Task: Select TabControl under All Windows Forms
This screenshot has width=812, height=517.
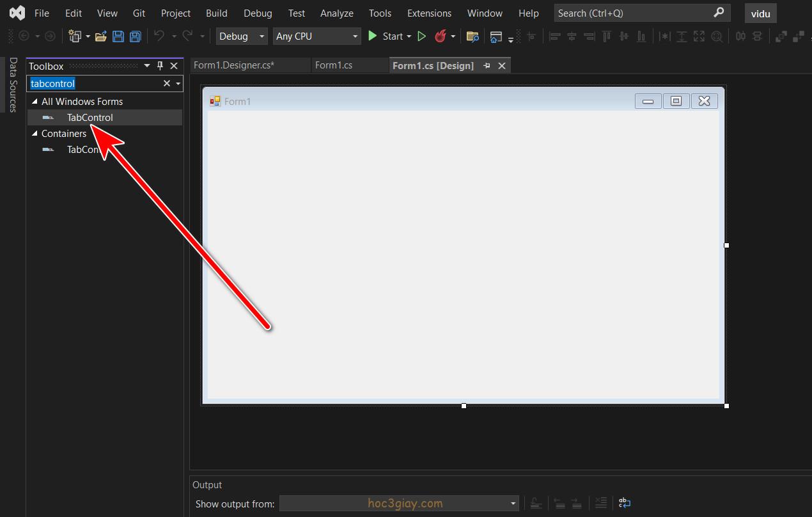Action: [90, 117]
